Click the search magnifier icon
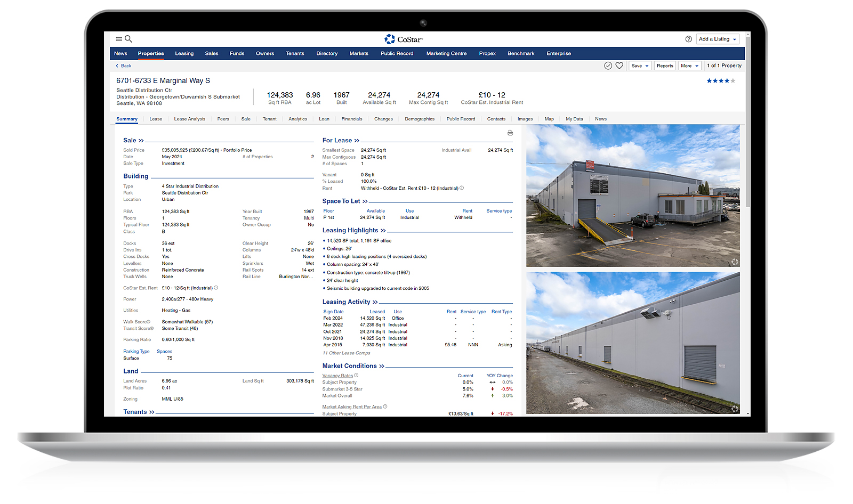The height and width of the screenshot is (504, 853). tap(128, 39)
